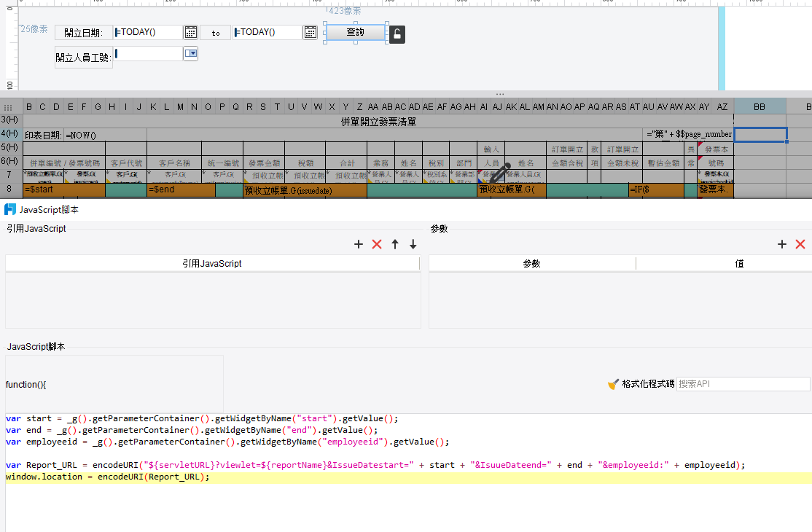
Task: Place cursor on the 'var employeeid' code line
Action: pyautogui.click(x=227, y=442)
